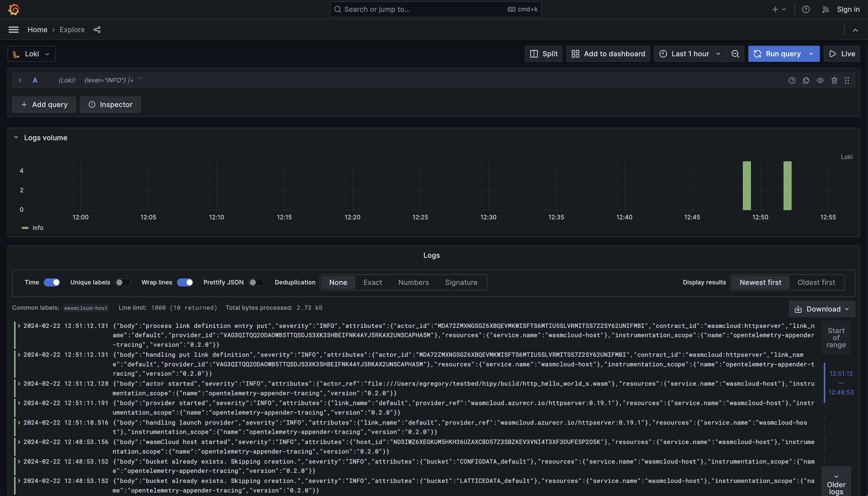Open query help via question mark icon
This screenshot has height=496, width=868.
[792, 80]
